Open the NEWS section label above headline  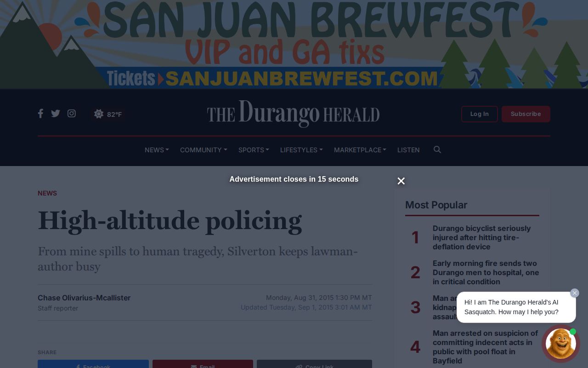click(47, 193)
